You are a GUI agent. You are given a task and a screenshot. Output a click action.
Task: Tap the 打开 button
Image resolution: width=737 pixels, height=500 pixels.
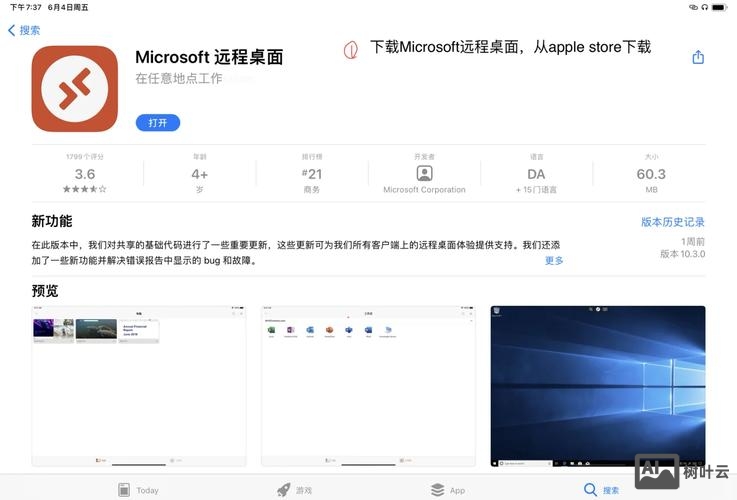click(158, 123)
